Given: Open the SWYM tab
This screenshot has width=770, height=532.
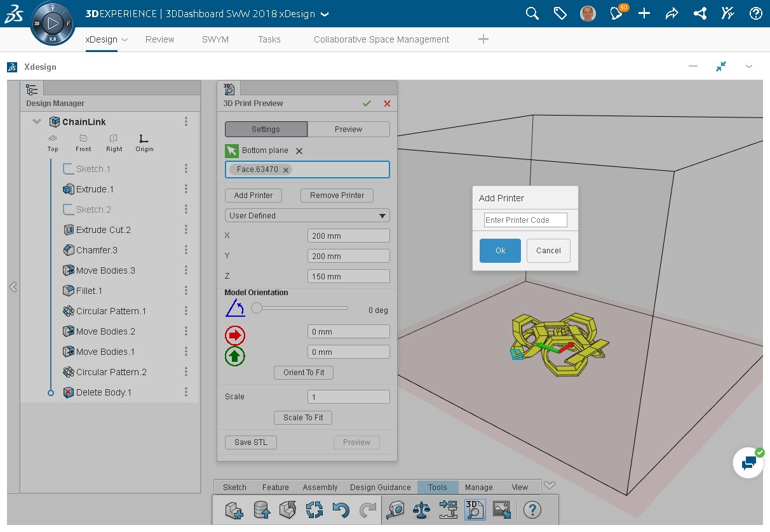Looking at the screenshot, I should (x=215, y=39).
